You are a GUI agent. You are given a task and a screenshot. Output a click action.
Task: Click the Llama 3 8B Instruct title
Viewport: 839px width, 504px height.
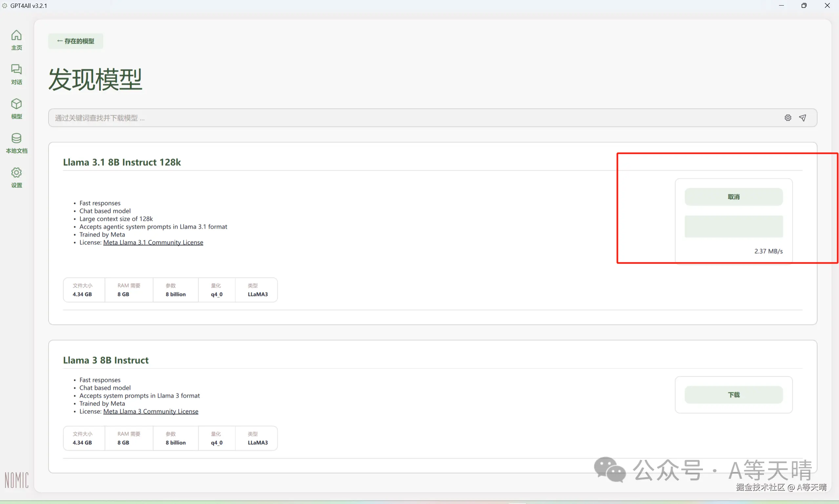[106, 360]
